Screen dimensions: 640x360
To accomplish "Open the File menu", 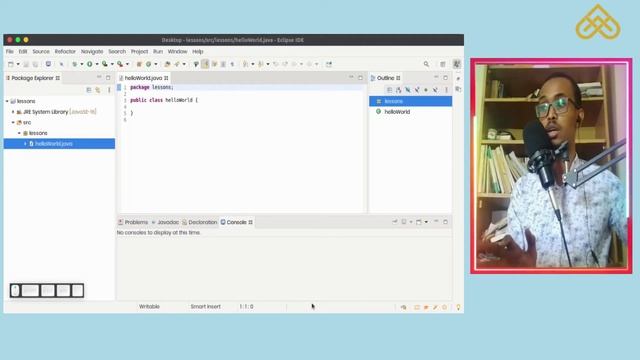I will tap(9, 51).
